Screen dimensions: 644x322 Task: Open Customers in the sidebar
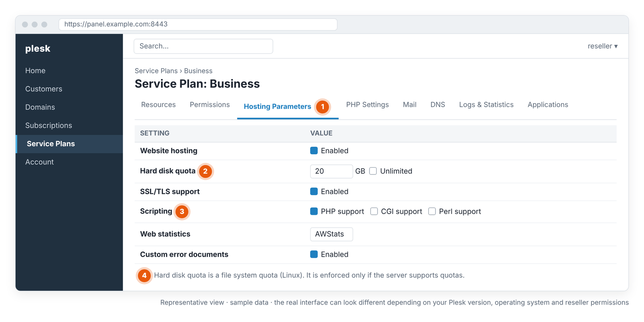(69, 89)
